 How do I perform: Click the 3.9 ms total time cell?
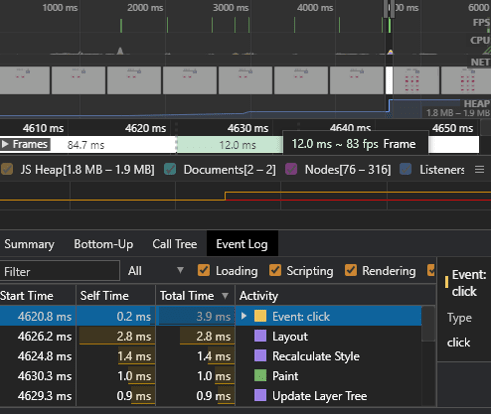[196, 316]
